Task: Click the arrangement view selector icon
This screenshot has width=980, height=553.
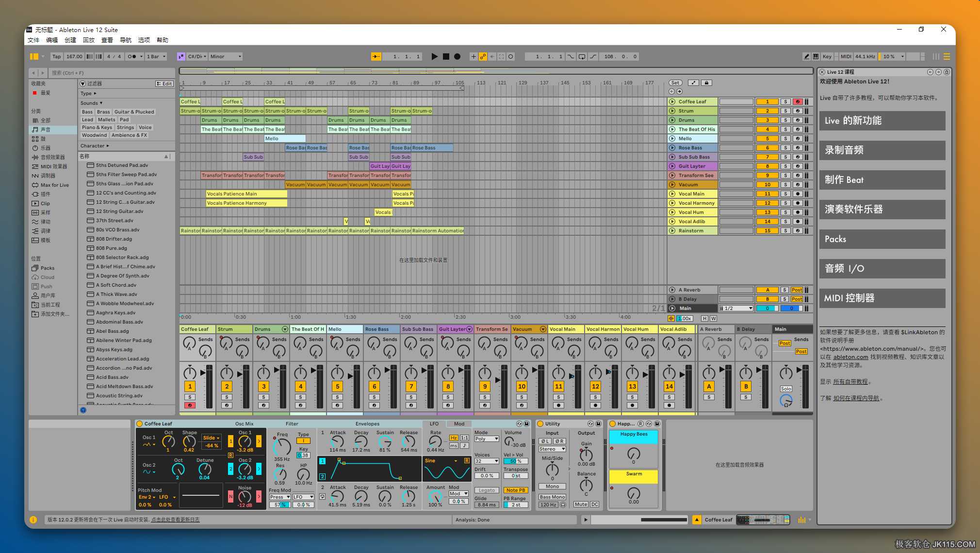Action: (946, 57)
